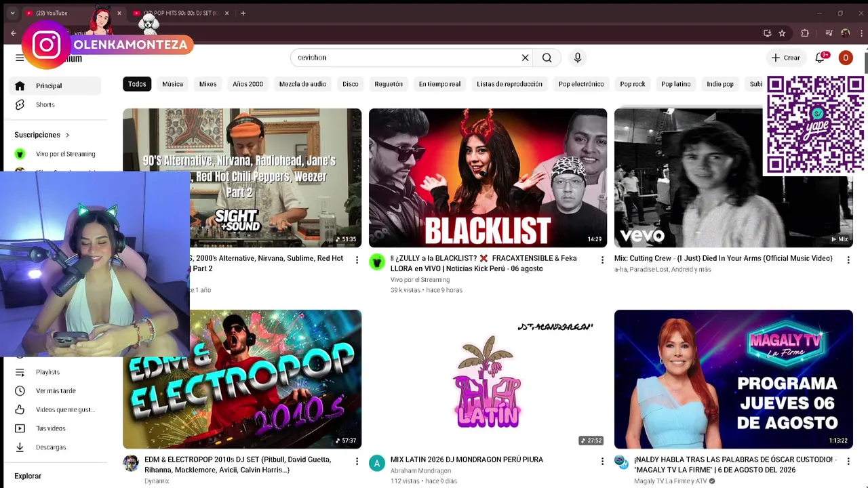
Task: Play the Magaly TV programa thumbnail
Action: click(x=734, y=379)
